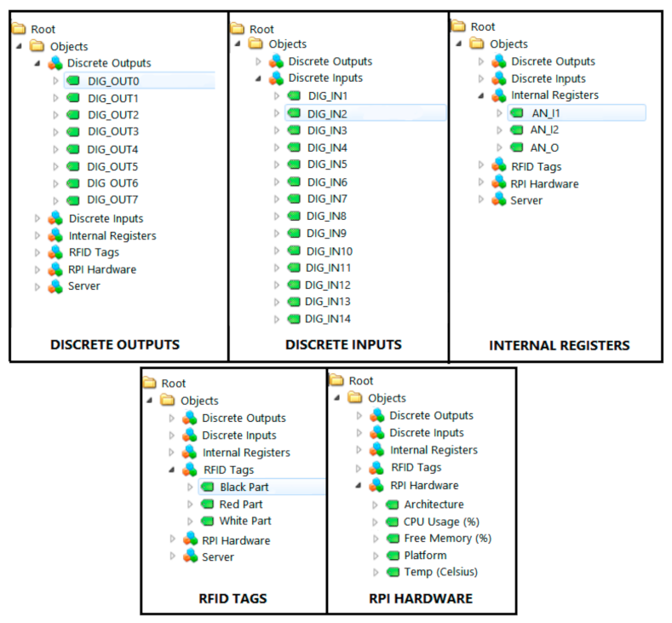The height and width of the screenshot is (623, 672).
Task: Expand the AN_I2 register node arrow
Action: [x=500, y=130]
